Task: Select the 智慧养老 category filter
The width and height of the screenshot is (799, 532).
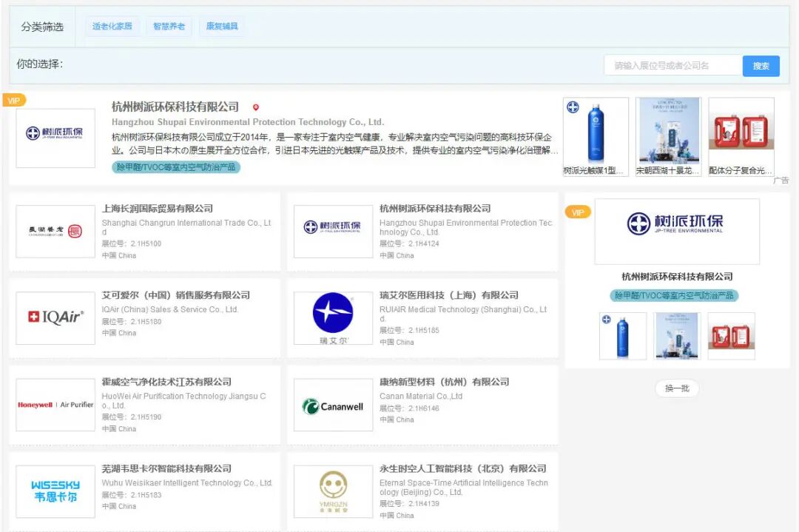Action: pyautogui.click(x=169, y=26)
